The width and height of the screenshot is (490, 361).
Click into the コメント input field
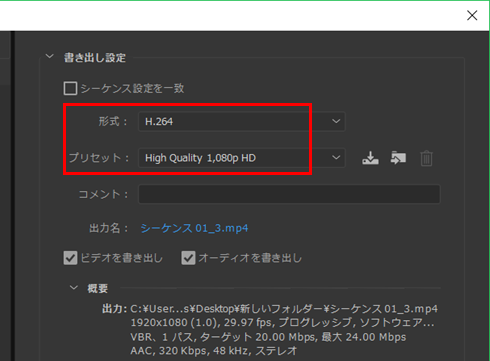[x=289, y=194]
